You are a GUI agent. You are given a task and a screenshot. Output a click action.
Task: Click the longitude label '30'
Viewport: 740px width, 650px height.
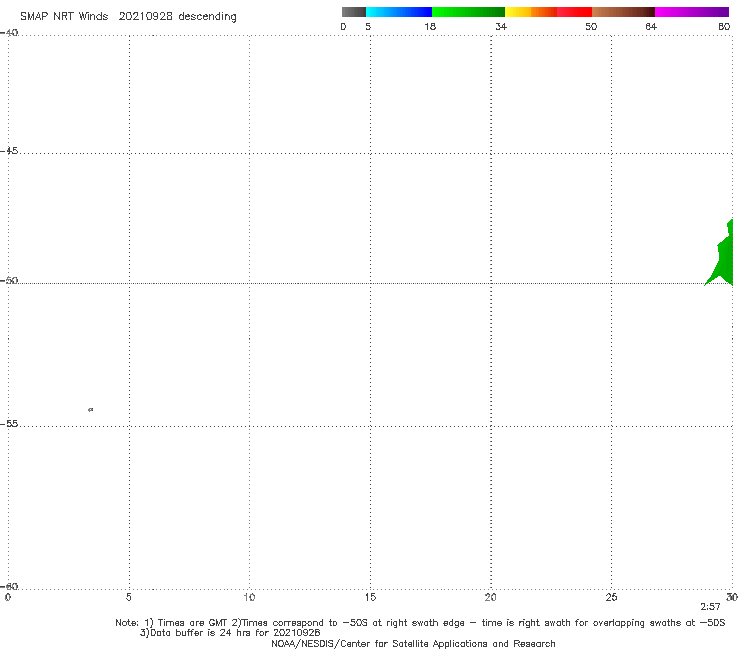pos(732,597)
